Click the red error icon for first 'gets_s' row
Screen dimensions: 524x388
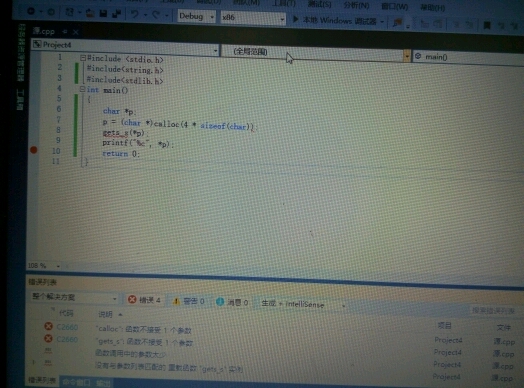[x=48, y=338]
